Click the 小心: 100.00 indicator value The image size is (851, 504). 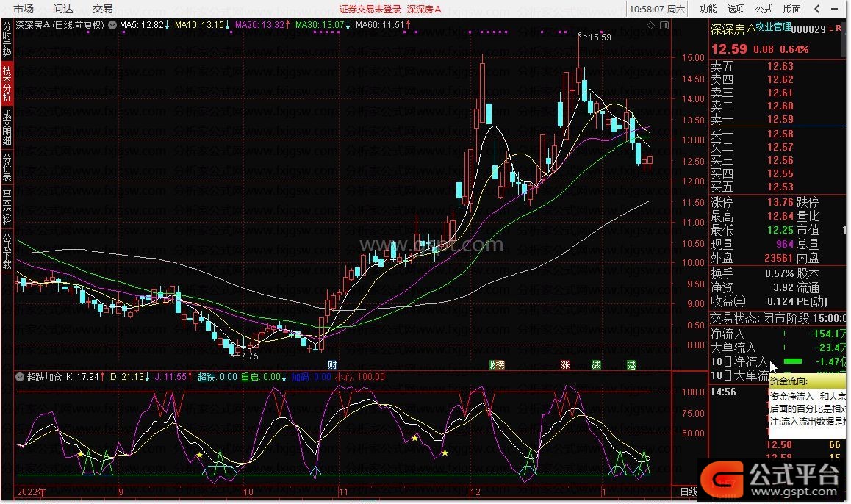[x=360, y=376]
